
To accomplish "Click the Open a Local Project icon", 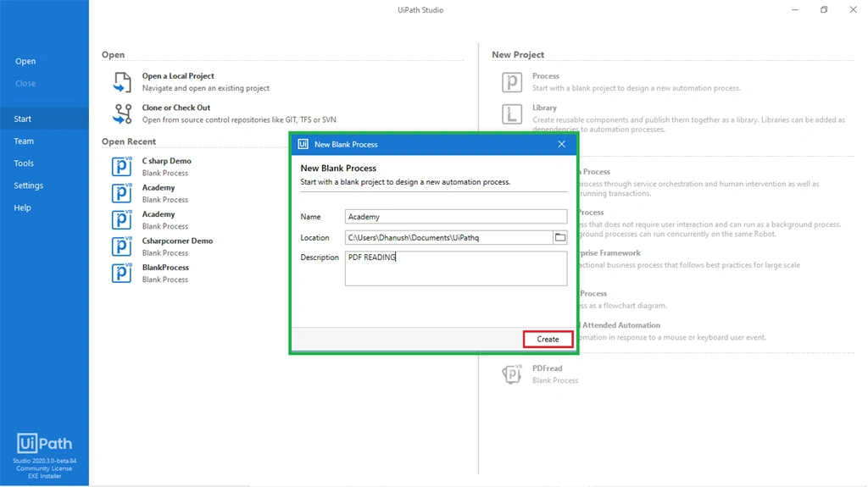I will pyautogui.click(x=122, y=82).
